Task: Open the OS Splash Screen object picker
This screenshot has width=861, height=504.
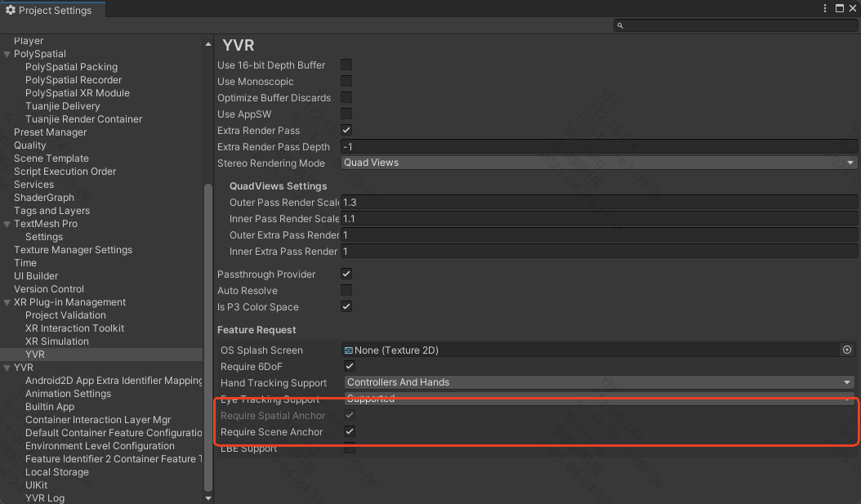Action: [847, 350]
